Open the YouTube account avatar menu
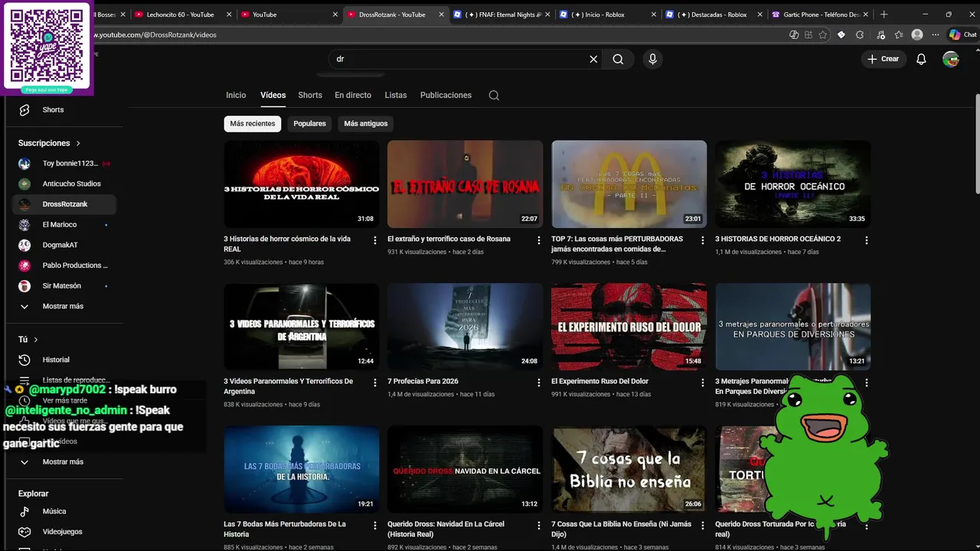The image size is (980, 551). 951,59
